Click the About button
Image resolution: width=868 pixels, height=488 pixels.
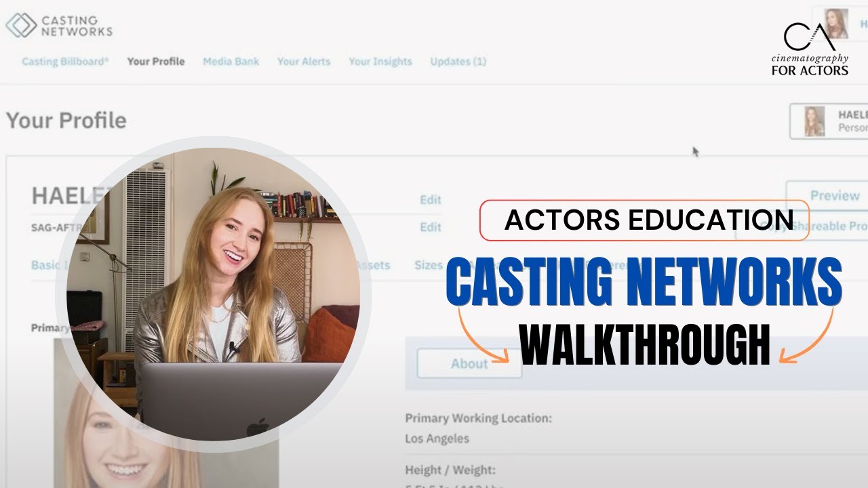[x=469, y=363]
